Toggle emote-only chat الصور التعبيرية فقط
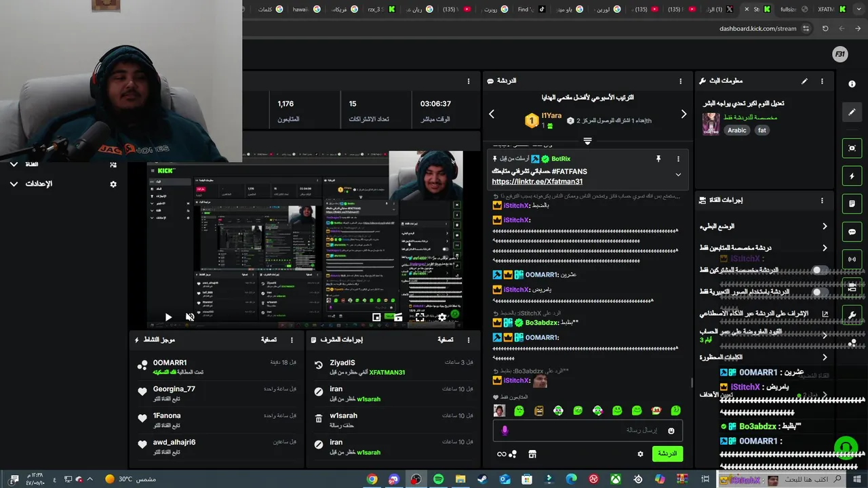This screenshot has height=488, width=868. 820,292
